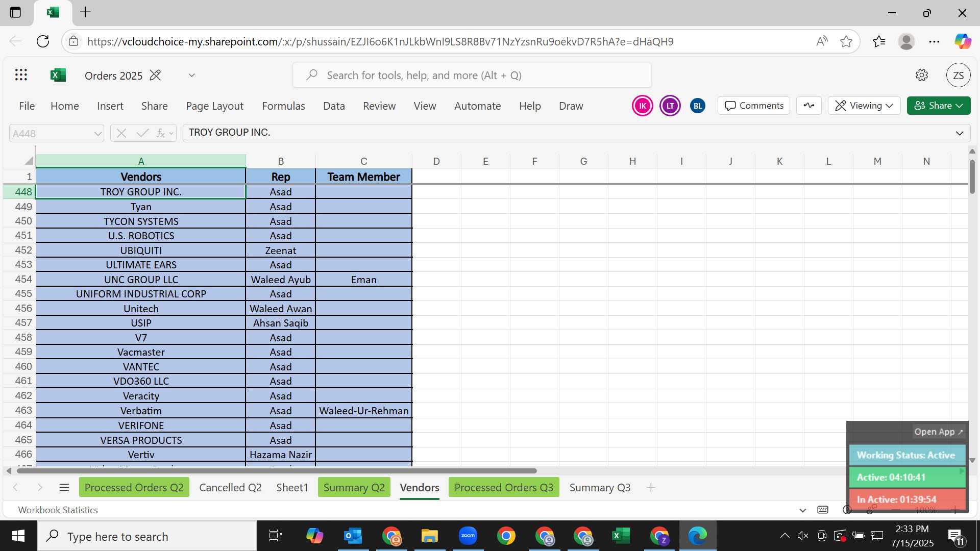
Task: Click the Windows taskbar search box
Action: click(147, 536)
